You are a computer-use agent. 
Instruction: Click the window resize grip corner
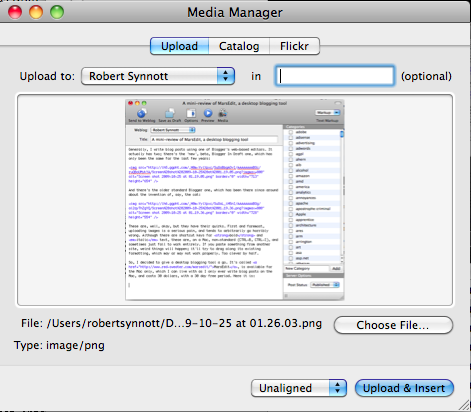464,405
